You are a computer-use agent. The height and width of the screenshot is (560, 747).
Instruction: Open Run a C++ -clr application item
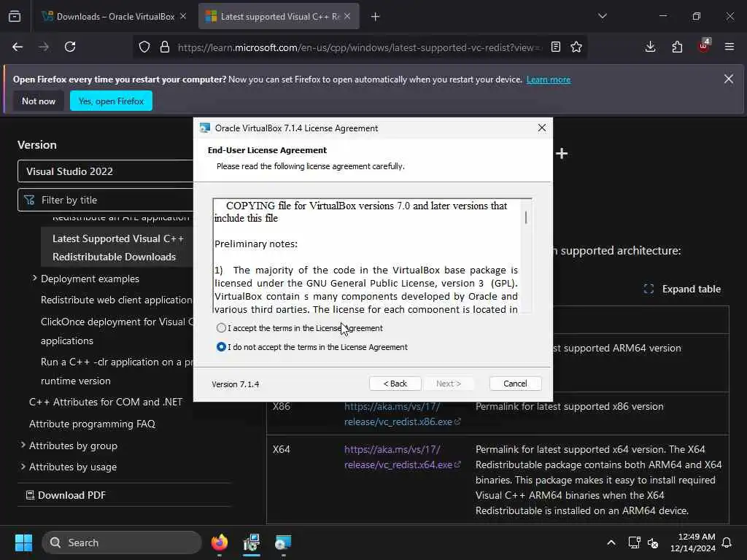coord(117,371)
